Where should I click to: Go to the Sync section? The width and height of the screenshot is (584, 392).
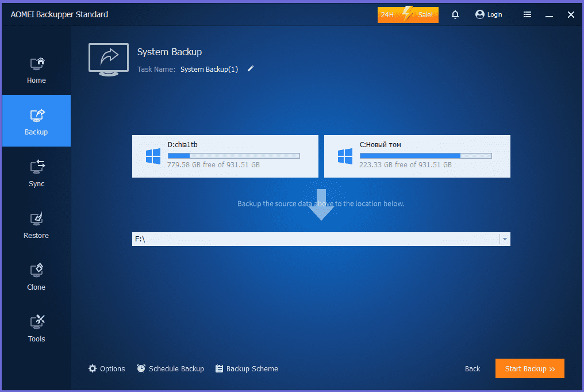click(37, 173)
